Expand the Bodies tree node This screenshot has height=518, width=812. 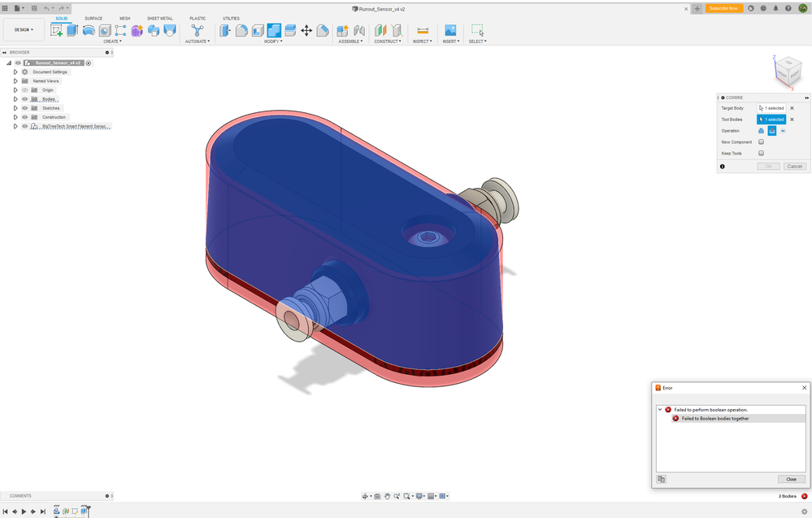point(15,99)
